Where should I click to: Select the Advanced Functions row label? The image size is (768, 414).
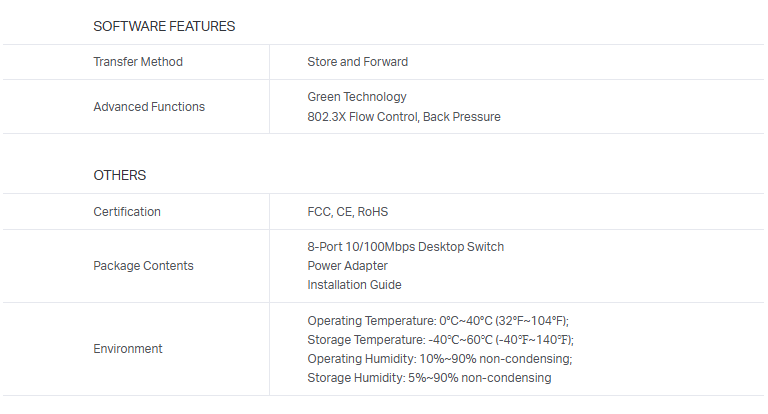click(149, 107)
